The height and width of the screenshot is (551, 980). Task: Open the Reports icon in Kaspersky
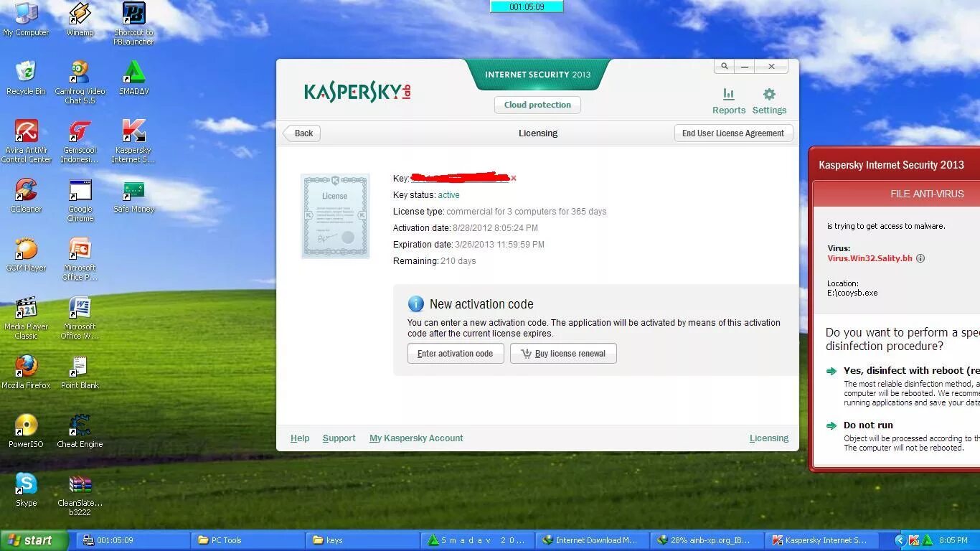728,101
